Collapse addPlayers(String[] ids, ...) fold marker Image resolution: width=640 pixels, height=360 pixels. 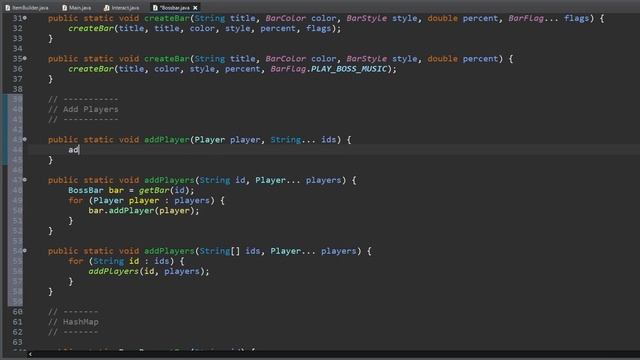point(25,251)
